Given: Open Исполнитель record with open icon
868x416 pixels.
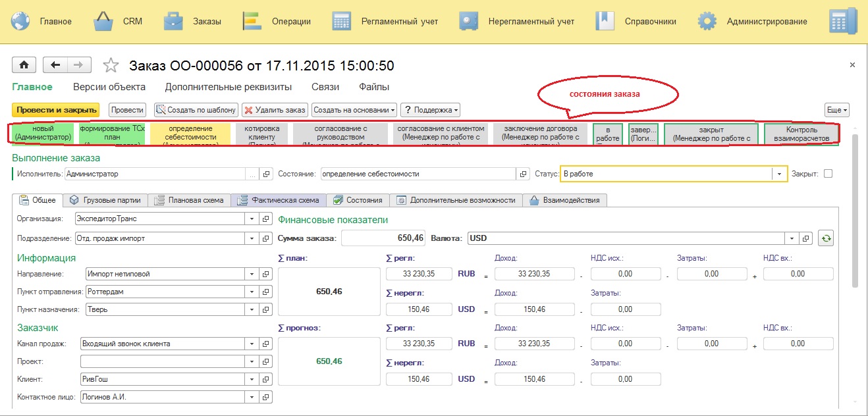Looking at the screenshot, I should click(x=267, y=174).
